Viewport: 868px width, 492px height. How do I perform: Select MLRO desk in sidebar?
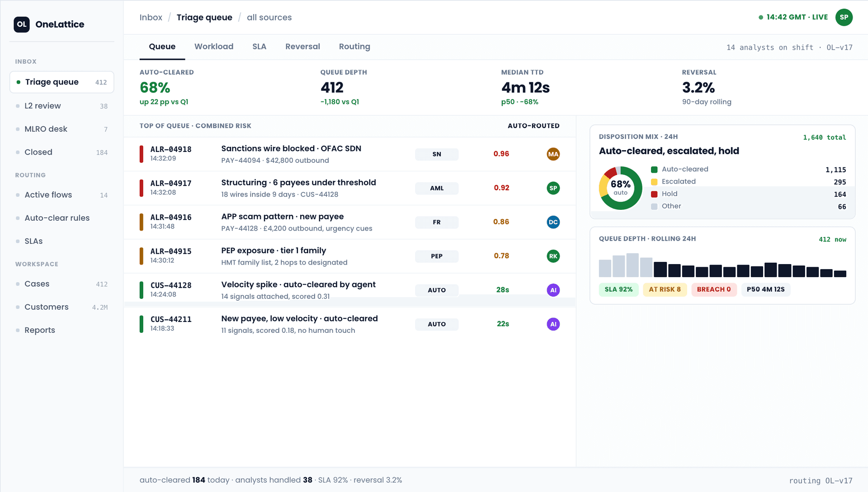[x=62, y=129]
